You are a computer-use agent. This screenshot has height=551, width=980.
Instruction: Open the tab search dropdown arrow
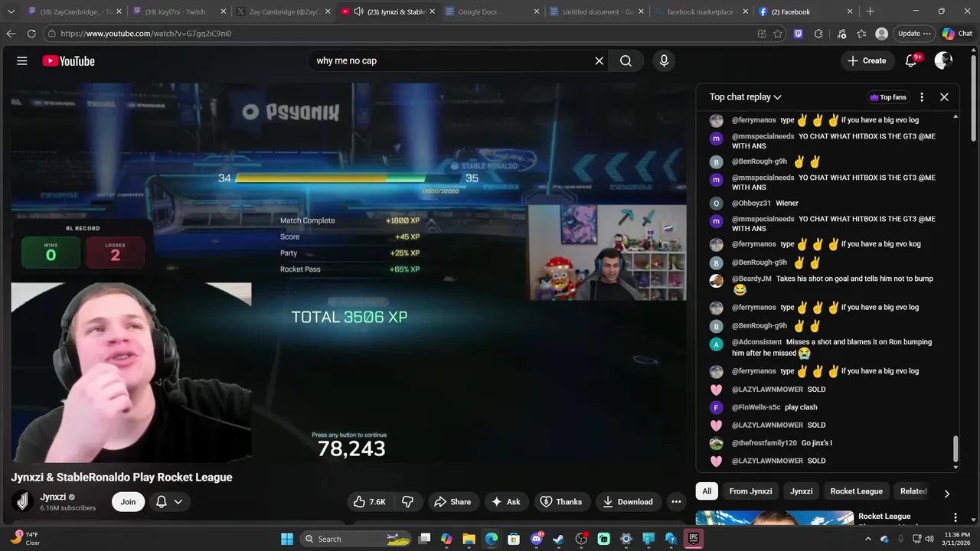pyautogui.click(x=11, y=11)
